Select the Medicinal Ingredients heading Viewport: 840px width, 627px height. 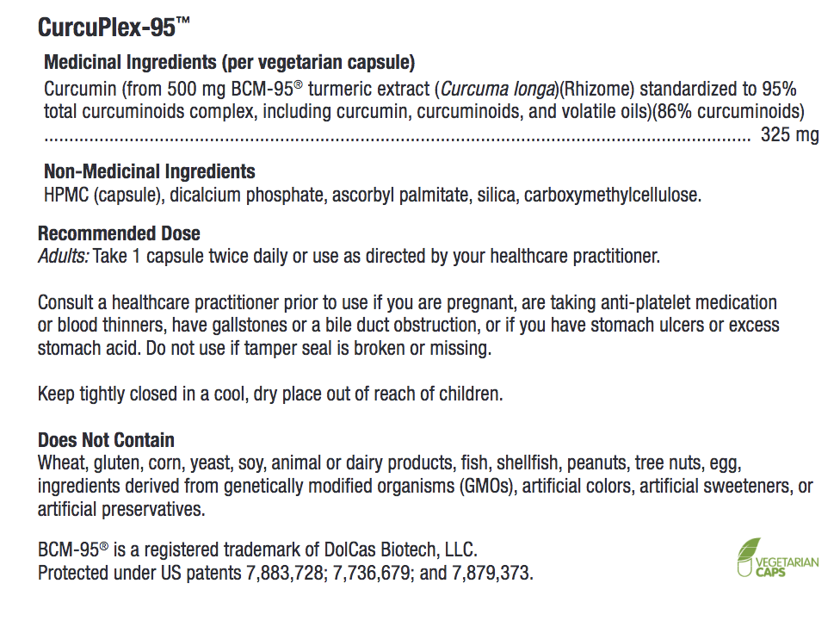click(x=229, y=63)
